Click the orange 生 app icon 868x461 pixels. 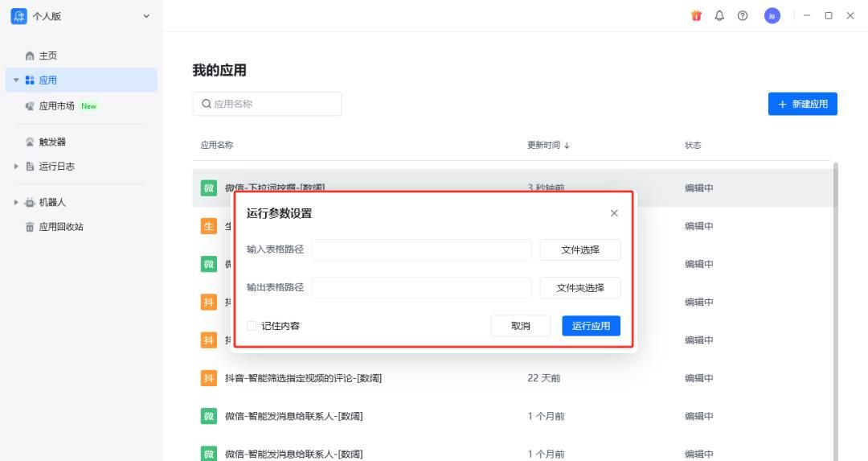pyautogui.click(x=209, y=226)
